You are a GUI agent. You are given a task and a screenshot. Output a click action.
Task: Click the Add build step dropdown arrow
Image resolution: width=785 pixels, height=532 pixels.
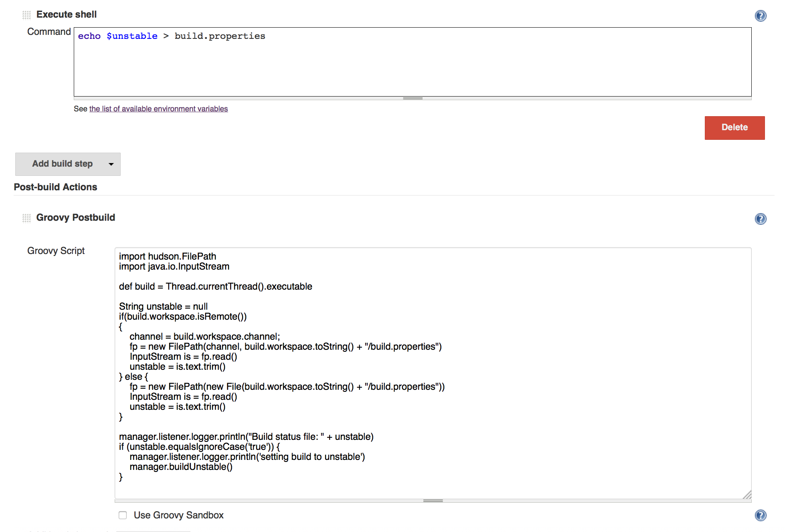pyautogui.click(x=110, y=164)
